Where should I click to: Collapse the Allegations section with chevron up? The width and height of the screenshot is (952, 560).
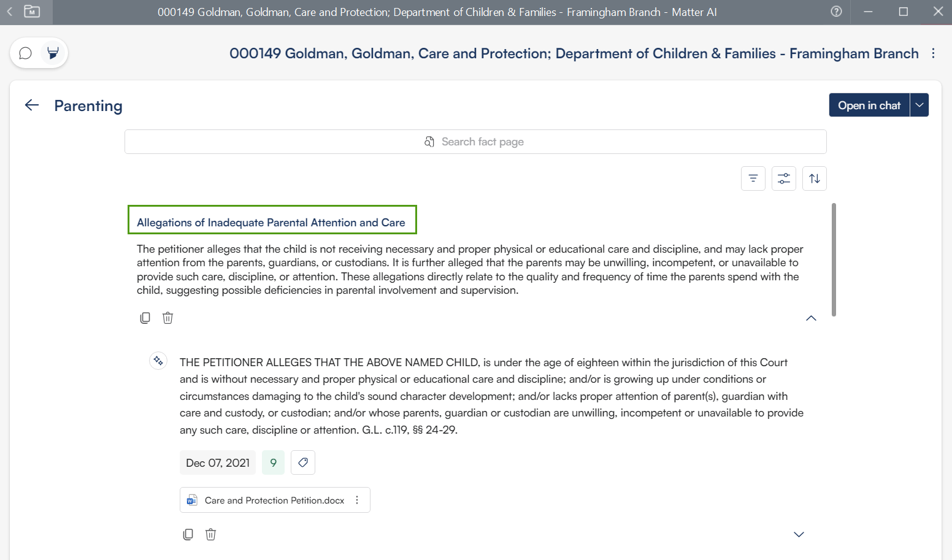pyautogui.click(x=811, y=318)
